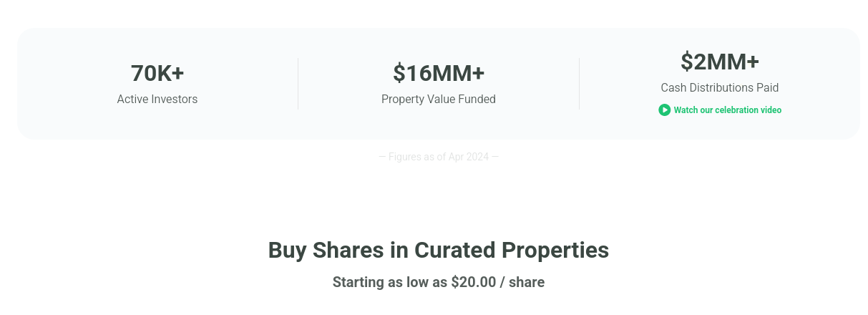868x315 pixels.
Task: Select the Active Investors label
Action: tap(157, 100)
